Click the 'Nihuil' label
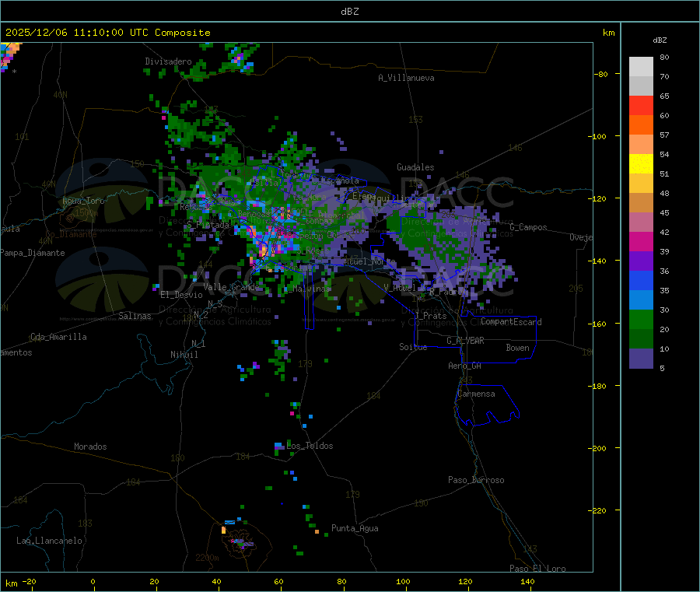 tap(184, 355)
